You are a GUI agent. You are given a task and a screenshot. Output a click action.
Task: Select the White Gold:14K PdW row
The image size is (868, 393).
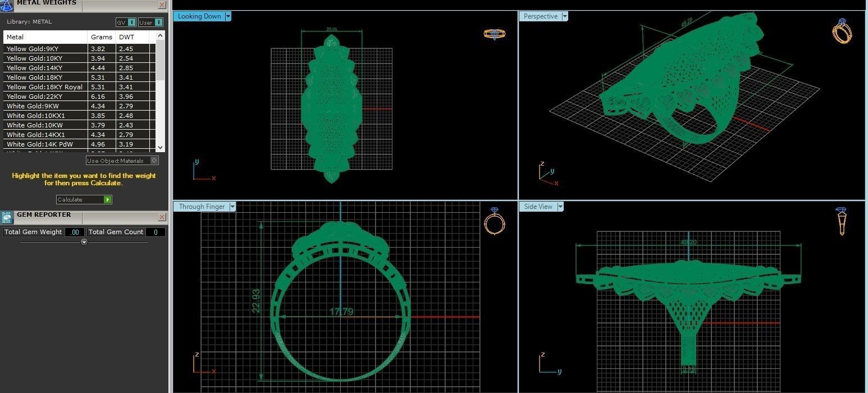point(80,144)
